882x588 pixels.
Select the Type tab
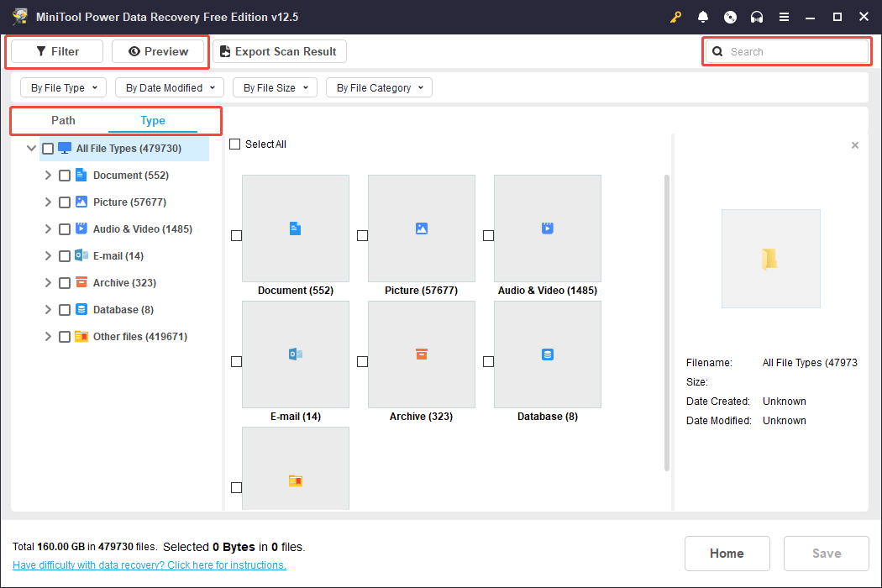point(153,120)
